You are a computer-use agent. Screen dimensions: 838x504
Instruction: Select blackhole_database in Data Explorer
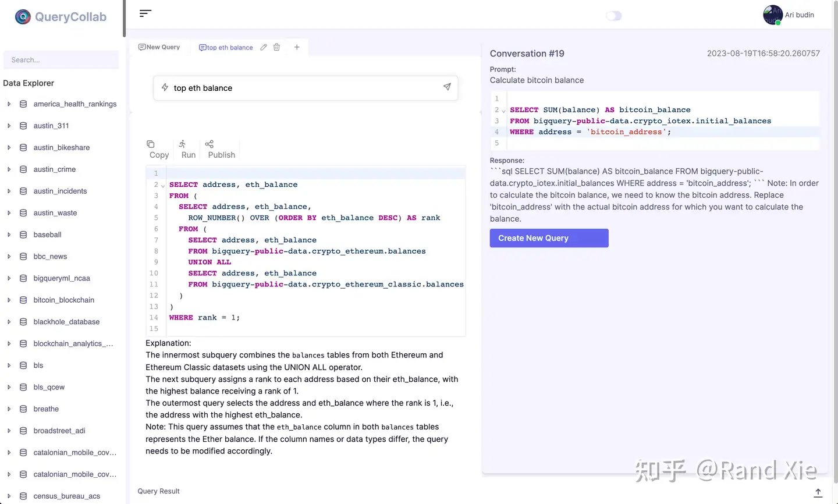[x=66, y=322]
